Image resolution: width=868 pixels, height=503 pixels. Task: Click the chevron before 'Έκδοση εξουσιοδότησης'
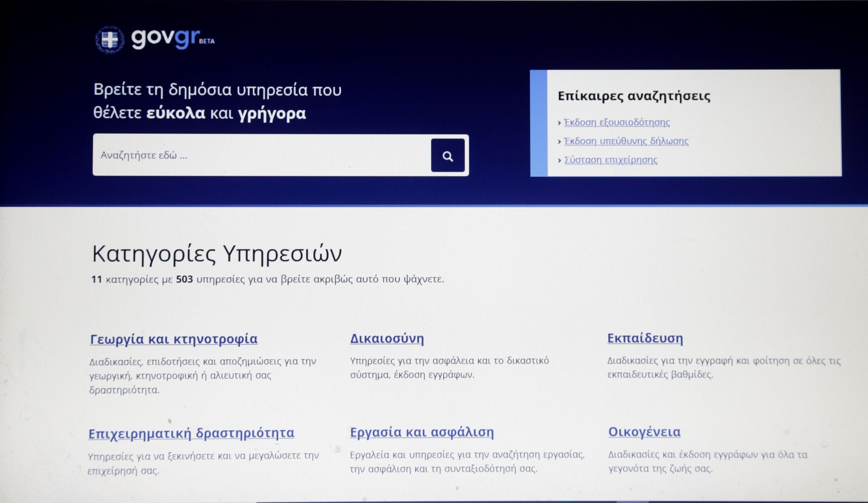[559, 123]
